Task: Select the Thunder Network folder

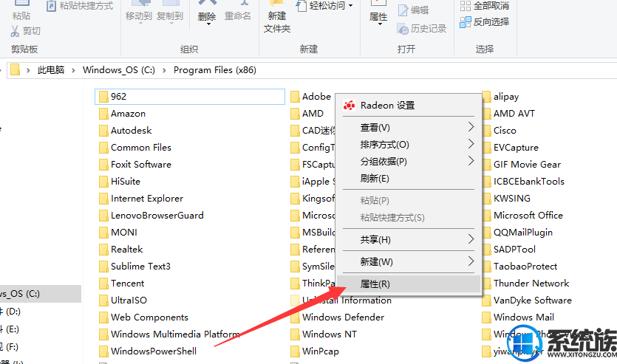Action: tap(525, 284)
